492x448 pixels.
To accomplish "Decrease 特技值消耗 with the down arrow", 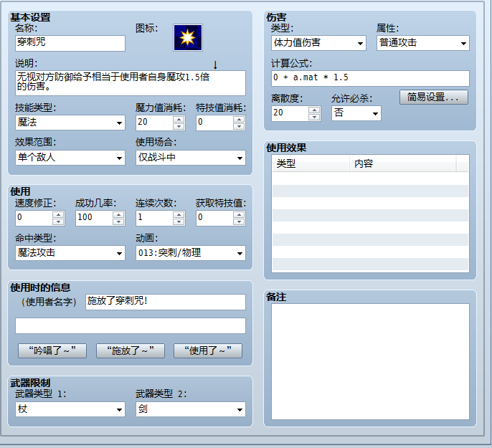I will click(x=239, y=126).
